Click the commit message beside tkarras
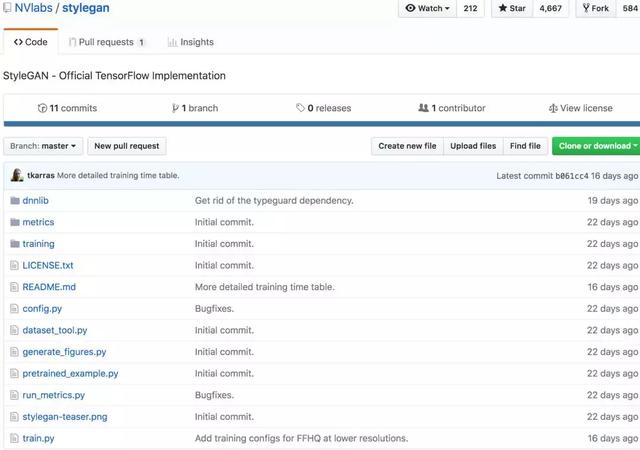The width and height of the screenshot is (640, 450). [118, 176]
